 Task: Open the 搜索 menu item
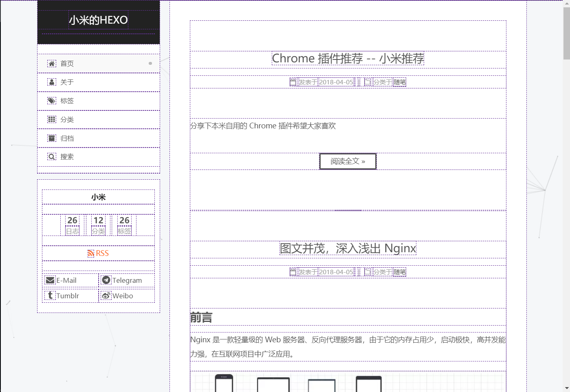99,156
